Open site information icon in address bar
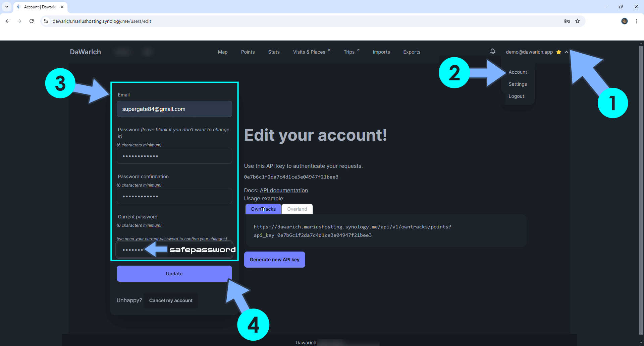The image size is (644, 346). pos(46,21)
